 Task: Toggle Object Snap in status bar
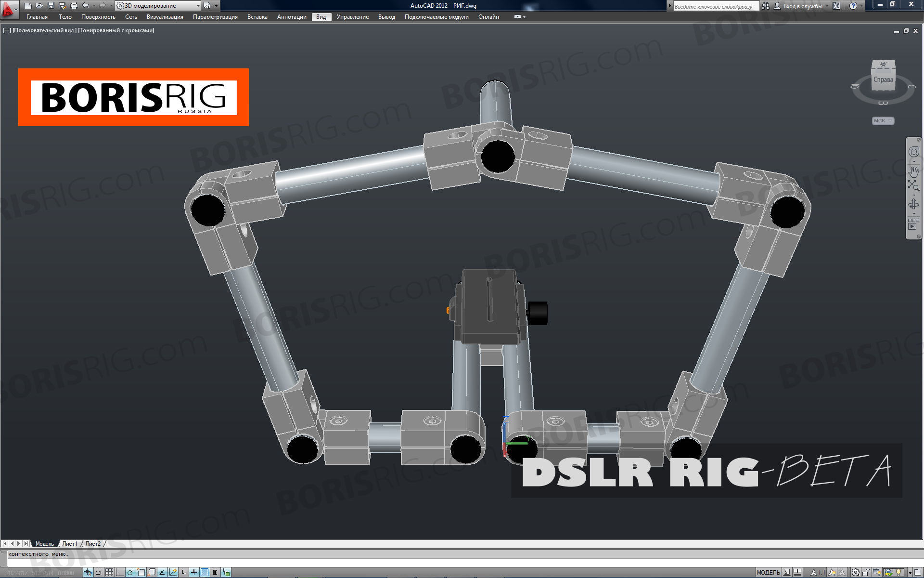click(141, 572)
